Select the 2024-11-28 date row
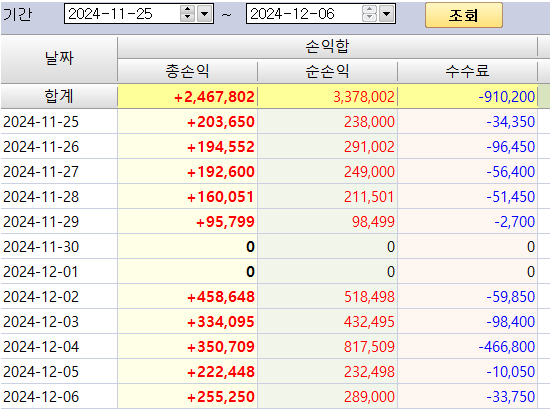The height and width of the screenshot is (415, 550). coord(59,196)
